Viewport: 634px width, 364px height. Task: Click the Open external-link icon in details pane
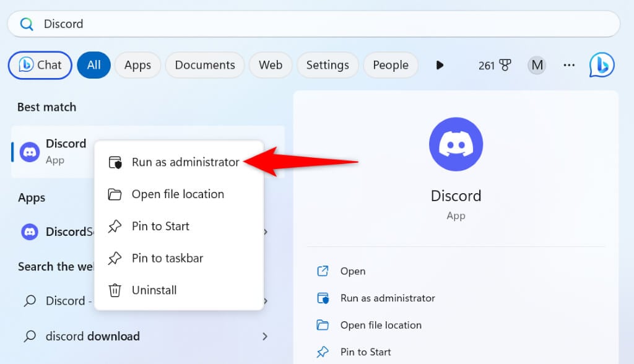(x=323, y=271)
